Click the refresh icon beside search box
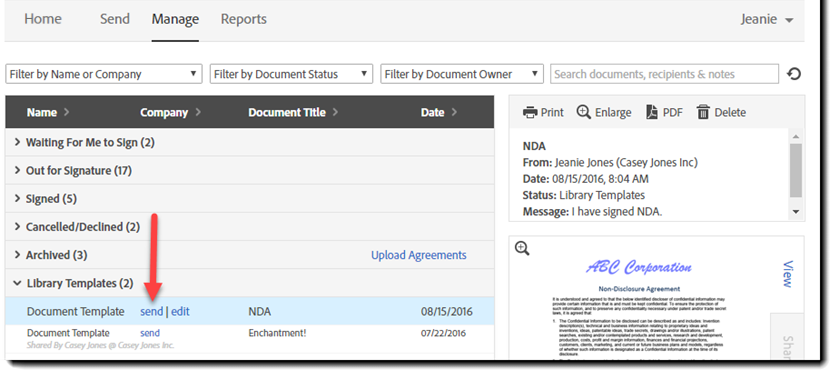830x370 pixels. pyautogui.click(x=793, y=74)
